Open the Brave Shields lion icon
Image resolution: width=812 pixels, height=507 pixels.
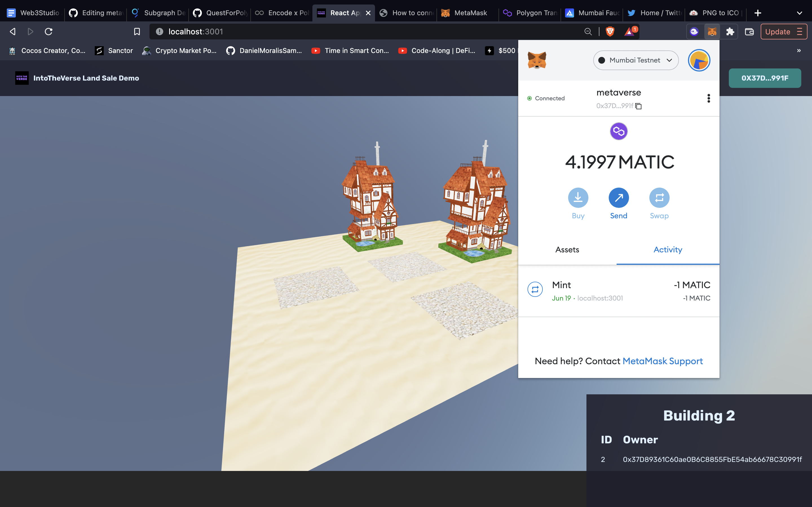point(610,31)
